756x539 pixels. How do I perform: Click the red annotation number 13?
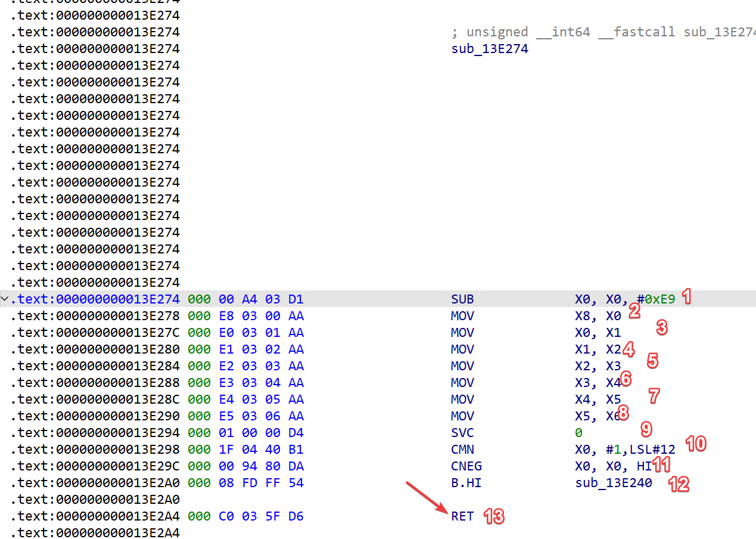click(494, 516)
